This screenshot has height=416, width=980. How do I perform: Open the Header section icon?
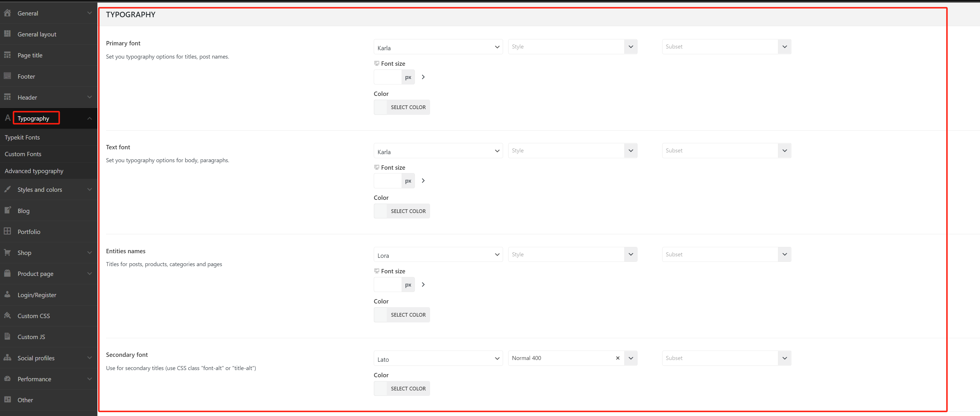click(7, 97)
